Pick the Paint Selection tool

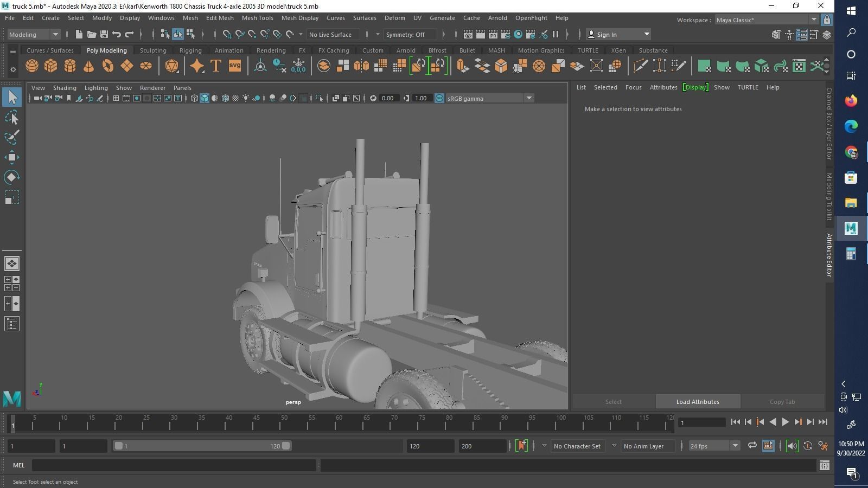(x=12, y=137)
